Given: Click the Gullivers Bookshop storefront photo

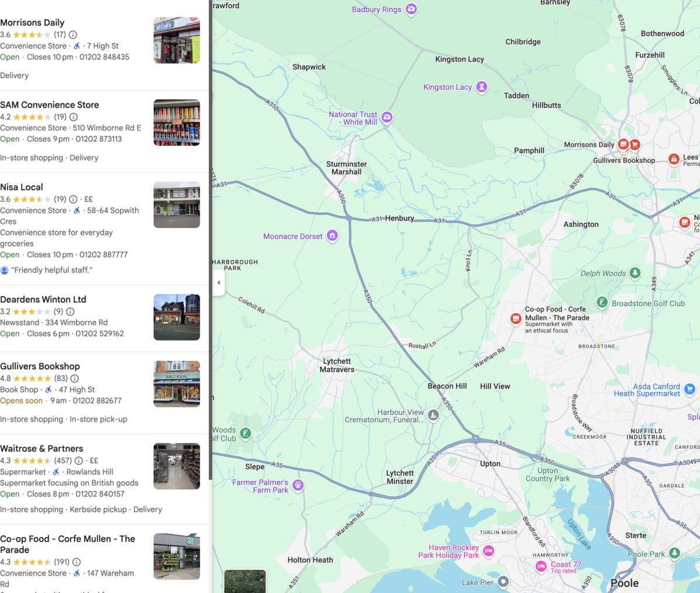Looking at the screenshot, I should tap(177, 384).
